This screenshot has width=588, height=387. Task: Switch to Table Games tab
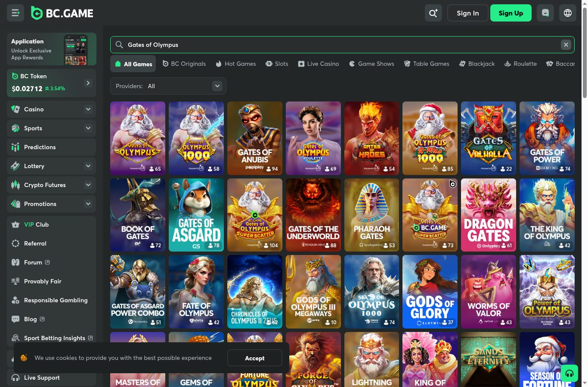pyautogui.click(x=427, y=64)
